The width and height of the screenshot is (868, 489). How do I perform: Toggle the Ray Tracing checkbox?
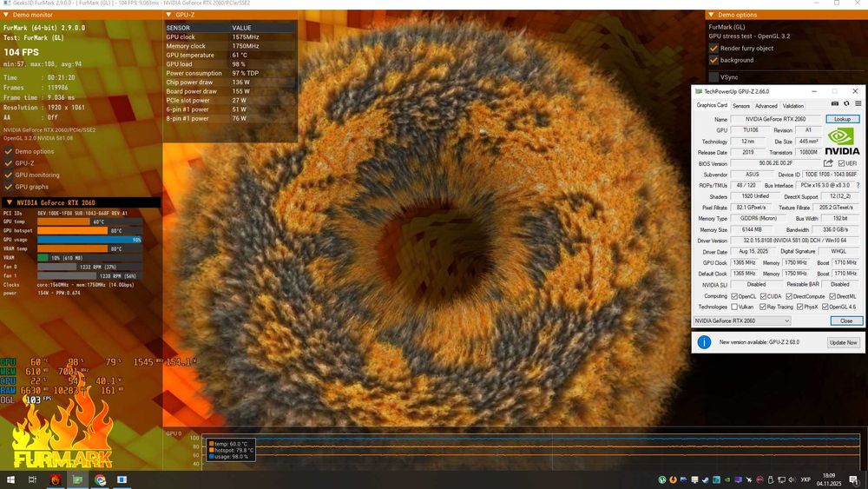tap(763, 307)
